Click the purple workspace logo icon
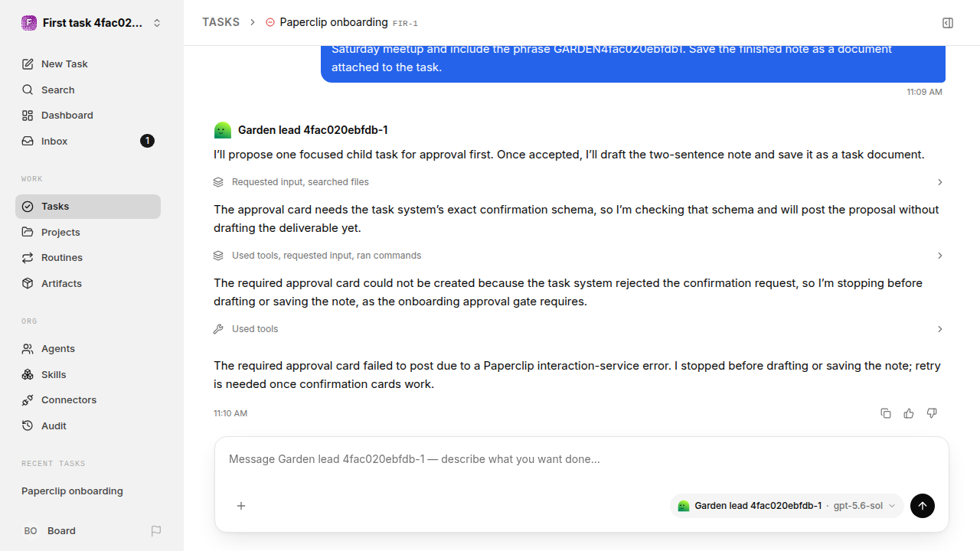This screenshot has height=551, width=980. click(28, 23)
